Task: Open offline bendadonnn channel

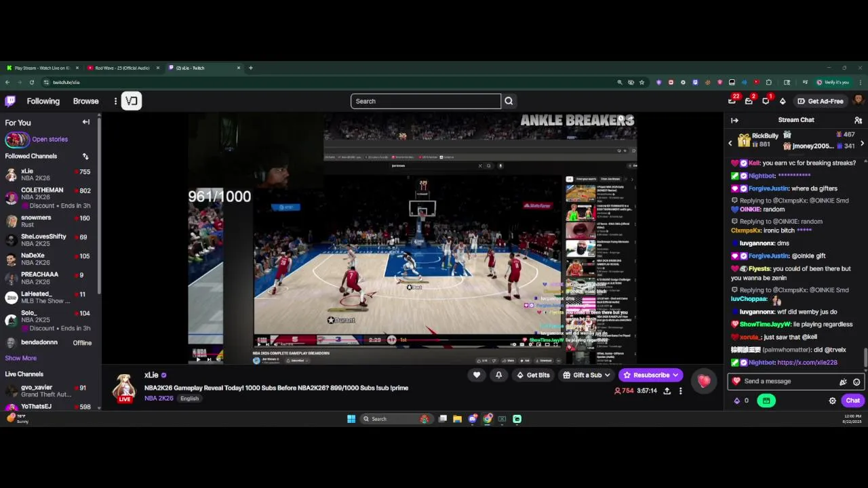Action: [50, 343]
